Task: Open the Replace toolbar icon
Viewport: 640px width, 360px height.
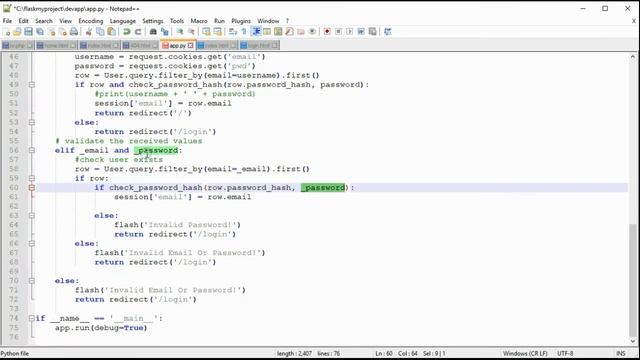Action: pos(164,32)
